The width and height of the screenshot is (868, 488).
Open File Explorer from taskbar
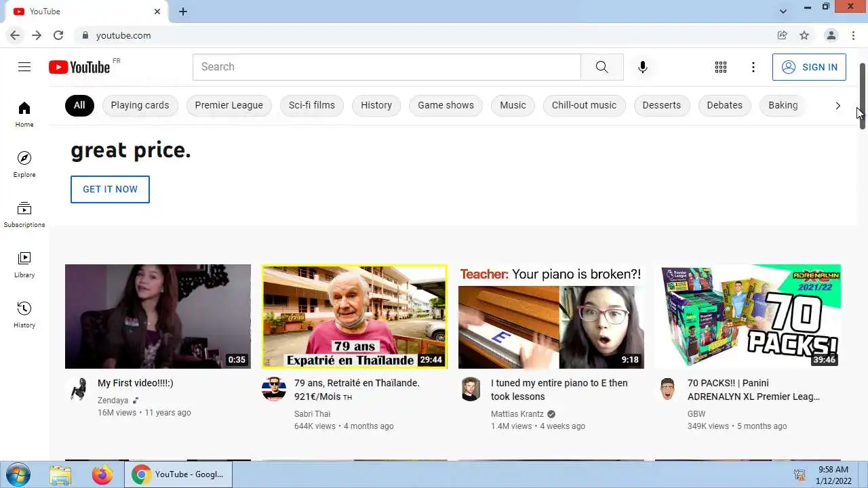tap(60, 474)
